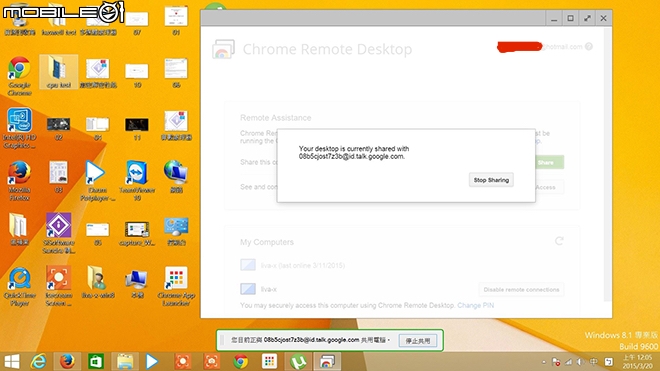This screenshot has width=660, height=371.
Task: Open Mozilla Firefox desktop shortcut
Action: (x=19, y=180)
